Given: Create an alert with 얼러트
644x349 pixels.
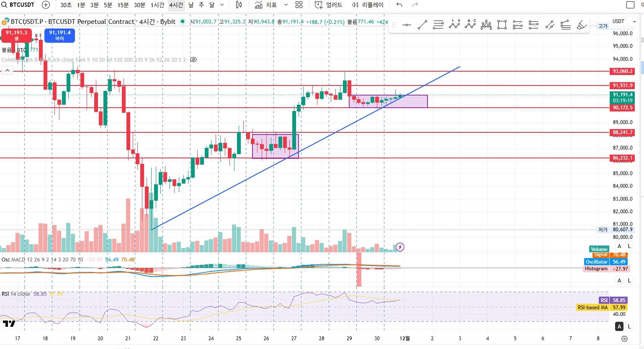Looking at the screenshot, I should tap(328, 5).
